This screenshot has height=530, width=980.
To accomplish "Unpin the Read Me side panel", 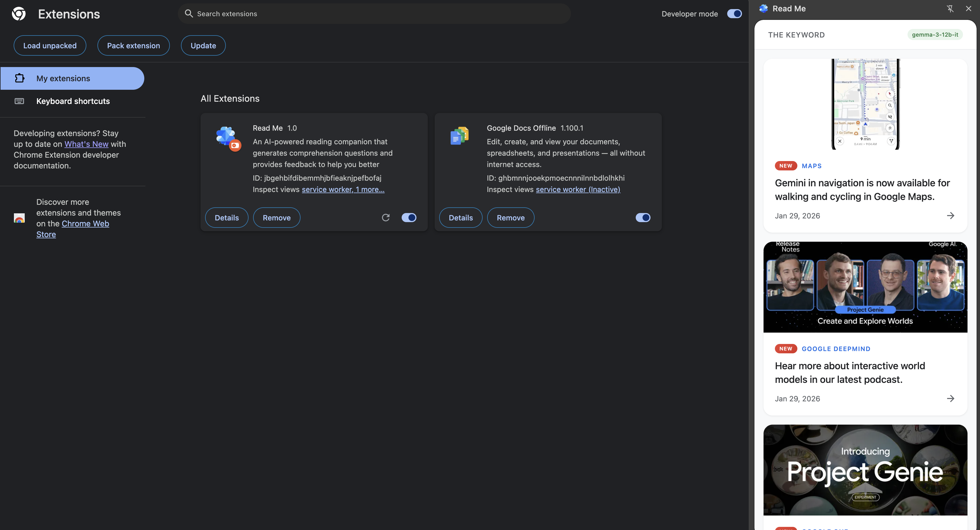I will [x=950, y=8].
